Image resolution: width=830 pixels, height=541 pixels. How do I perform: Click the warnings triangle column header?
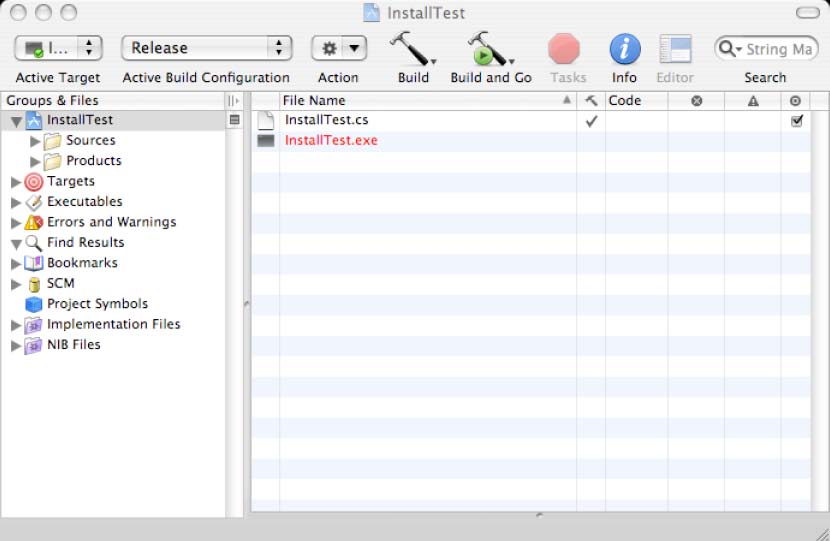(x=753, y=101)
